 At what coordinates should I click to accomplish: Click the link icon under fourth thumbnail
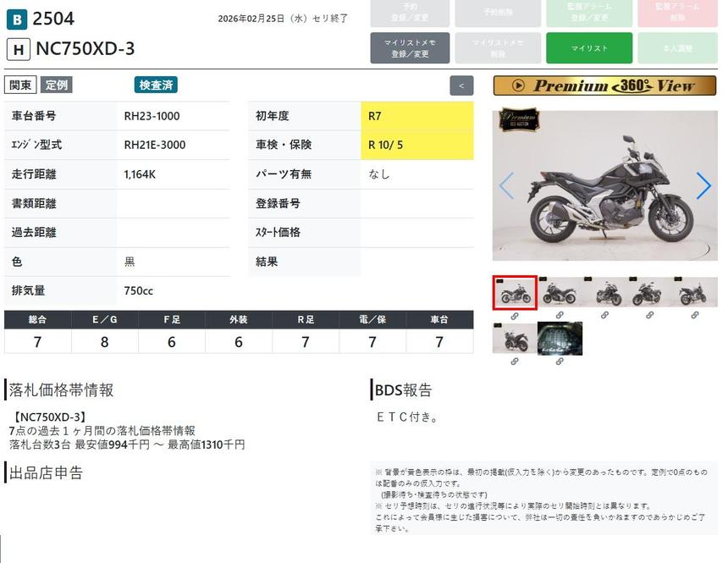coord(649,315)
